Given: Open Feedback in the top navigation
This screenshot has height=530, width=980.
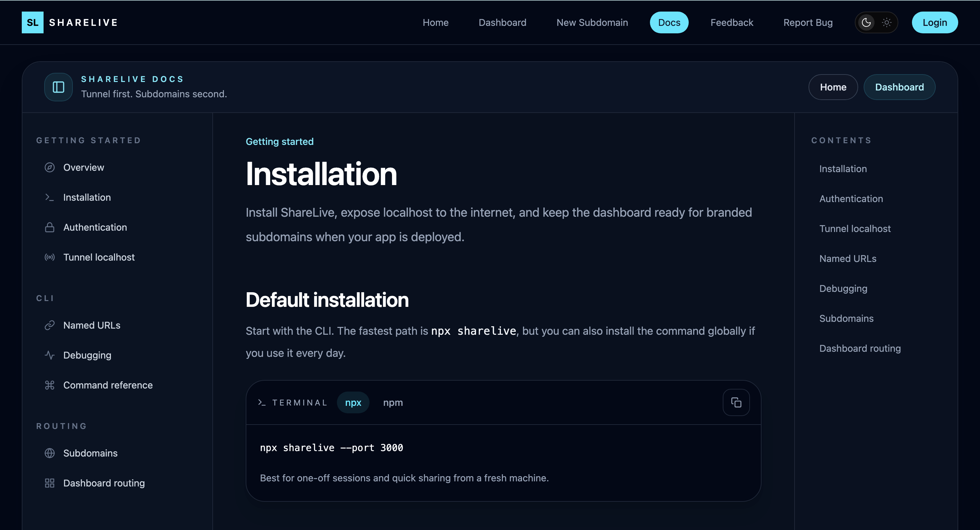Looking at the screenshot, I should point(732,22).
